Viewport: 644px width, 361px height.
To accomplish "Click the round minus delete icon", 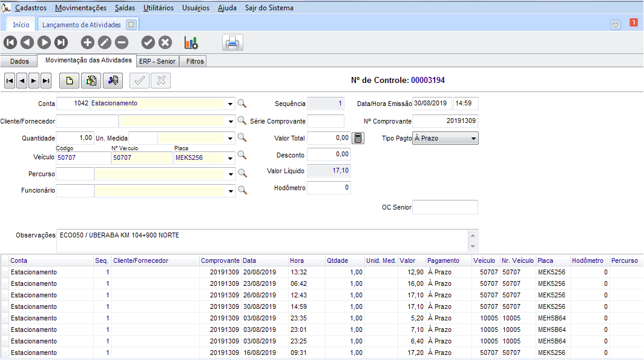I will click(x=122, y=42).
